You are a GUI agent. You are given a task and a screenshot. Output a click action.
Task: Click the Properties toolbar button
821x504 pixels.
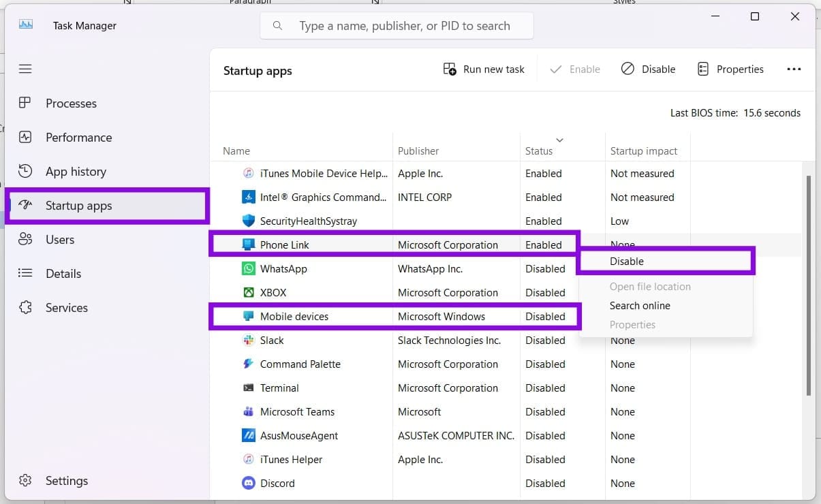pyautogui.click(x=730, y=69)
